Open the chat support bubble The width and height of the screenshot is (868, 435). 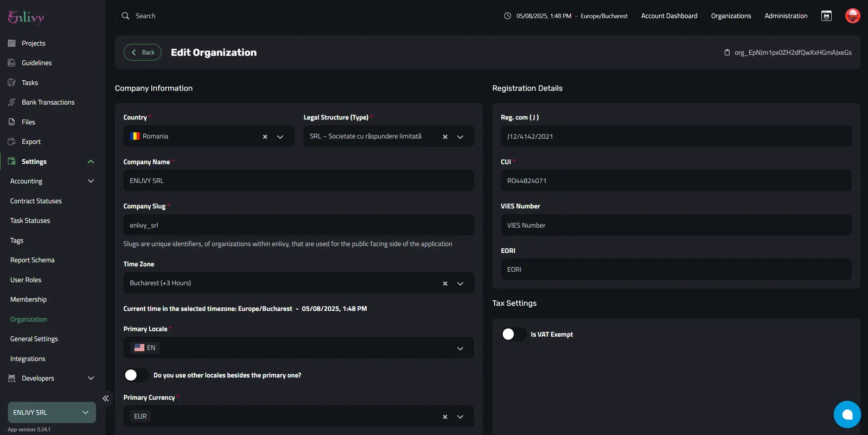pos(847,414)
